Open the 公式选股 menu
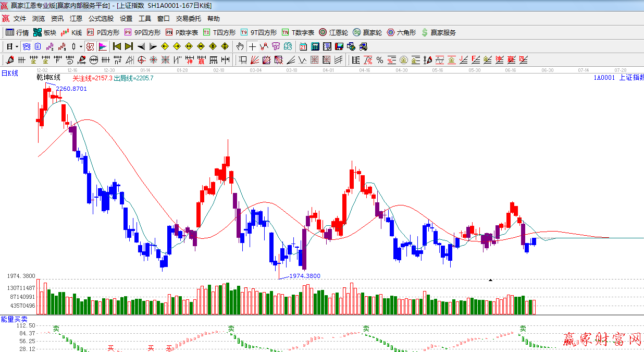Image resolution: width=644 pixels, height=352 pixels. (x=101, y=19)
